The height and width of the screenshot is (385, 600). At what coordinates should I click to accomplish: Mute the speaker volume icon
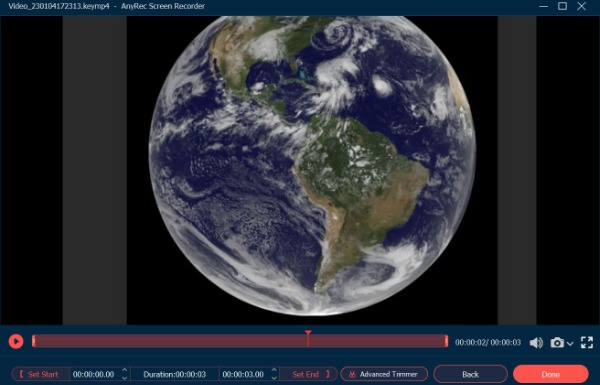(536, 343)
